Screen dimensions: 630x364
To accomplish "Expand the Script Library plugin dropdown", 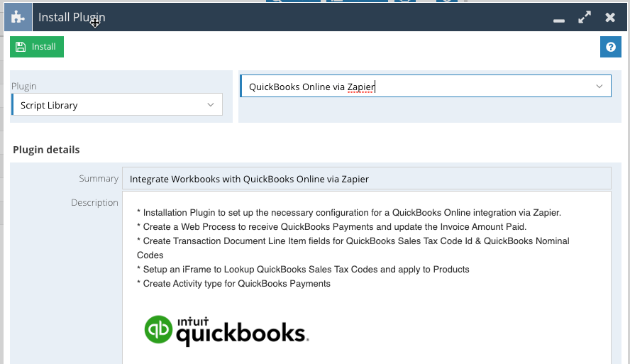I will pos(211,105).
